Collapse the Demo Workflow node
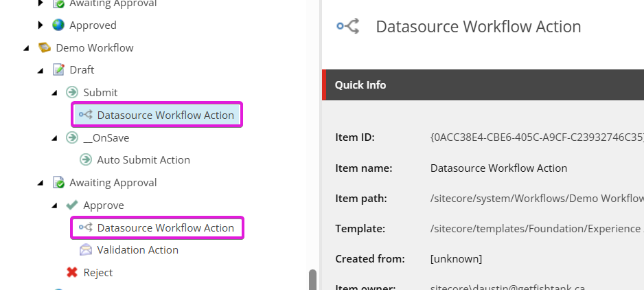The image size is (644, 290). pyautogui.click(x=26, y=48)
